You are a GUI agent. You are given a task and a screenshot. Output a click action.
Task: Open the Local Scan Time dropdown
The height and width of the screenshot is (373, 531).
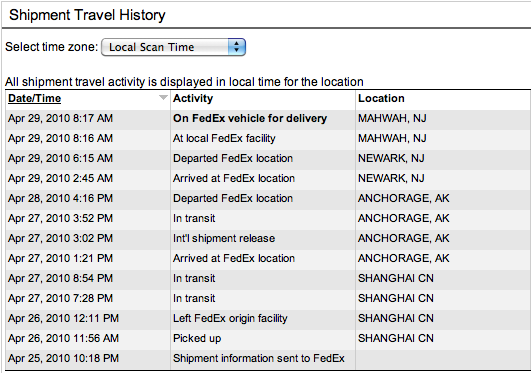pyautogui.click(x=173, y=47)
